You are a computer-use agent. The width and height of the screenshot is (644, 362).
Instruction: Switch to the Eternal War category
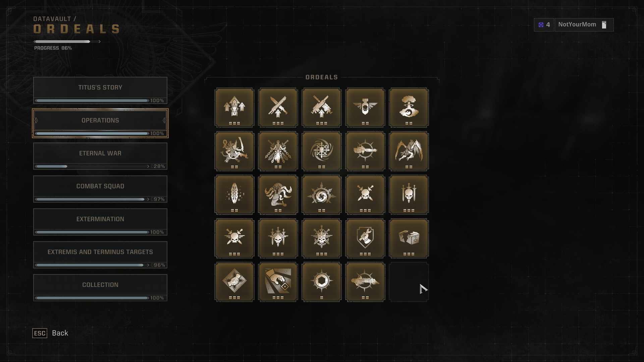coord(100,156)
